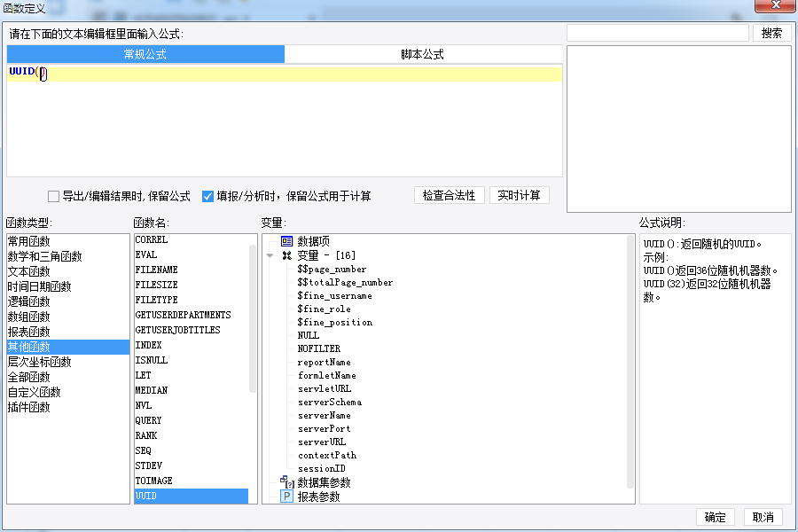
Task: Click inside the UUID( formula editor
Action: tap(285, 121)
